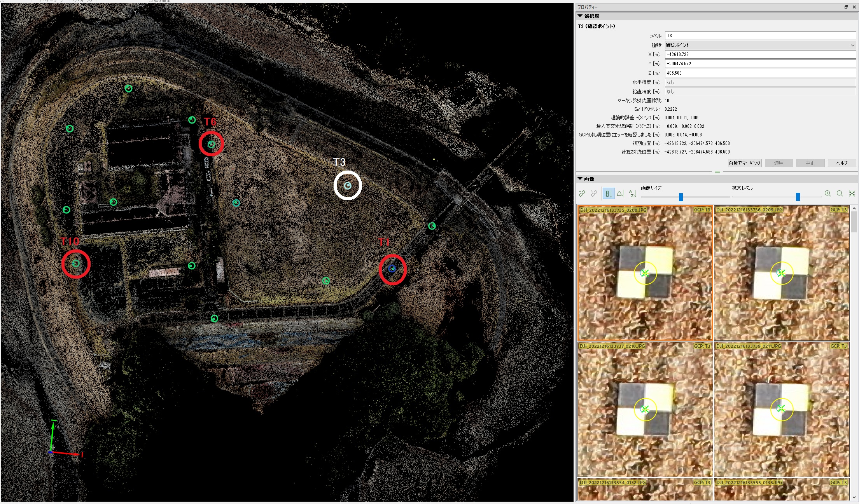Viewport: 859px width, 504px height.
Task: Click the zoom out magnifier icon
Action: 840,194
